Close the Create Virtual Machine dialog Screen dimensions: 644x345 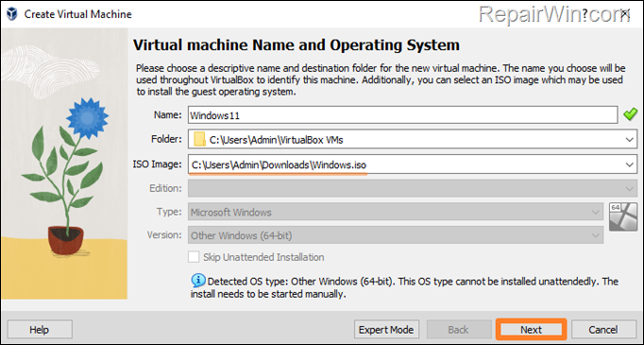tap(626, 13)
